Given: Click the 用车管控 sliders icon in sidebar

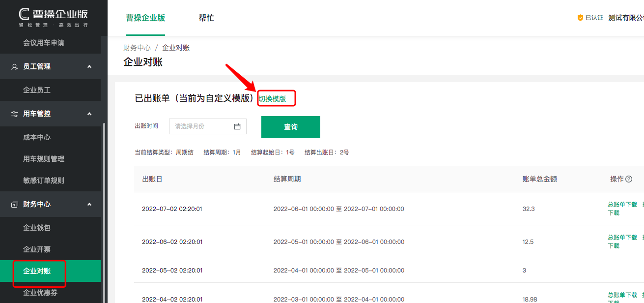Looking at the screenshot, I should [x=15, y=114].
